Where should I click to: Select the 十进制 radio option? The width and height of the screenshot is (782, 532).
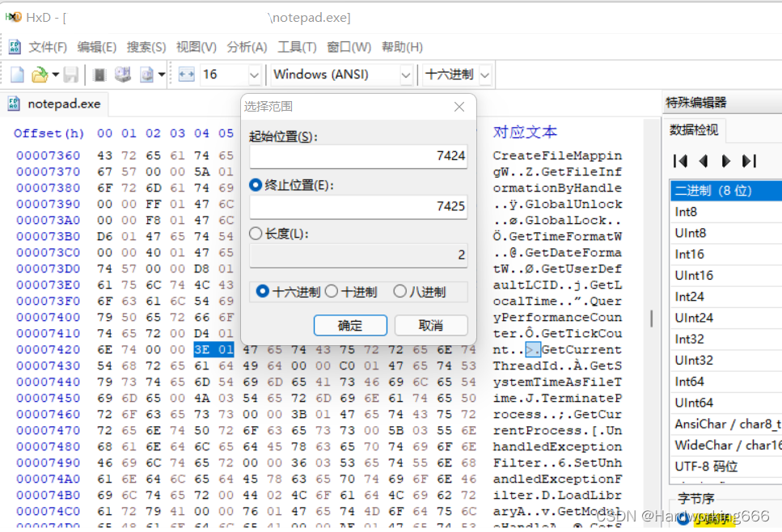[x=332, y=292]
